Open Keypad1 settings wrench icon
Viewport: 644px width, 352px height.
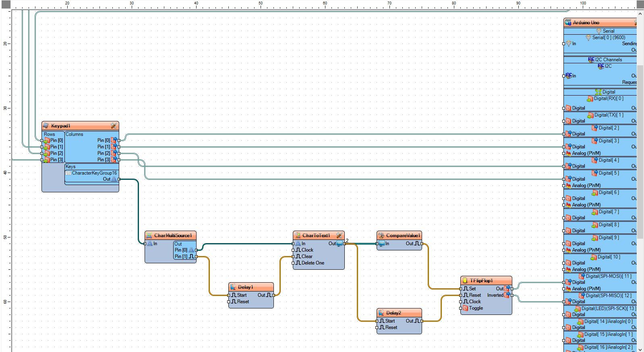[x=114, y=126]
